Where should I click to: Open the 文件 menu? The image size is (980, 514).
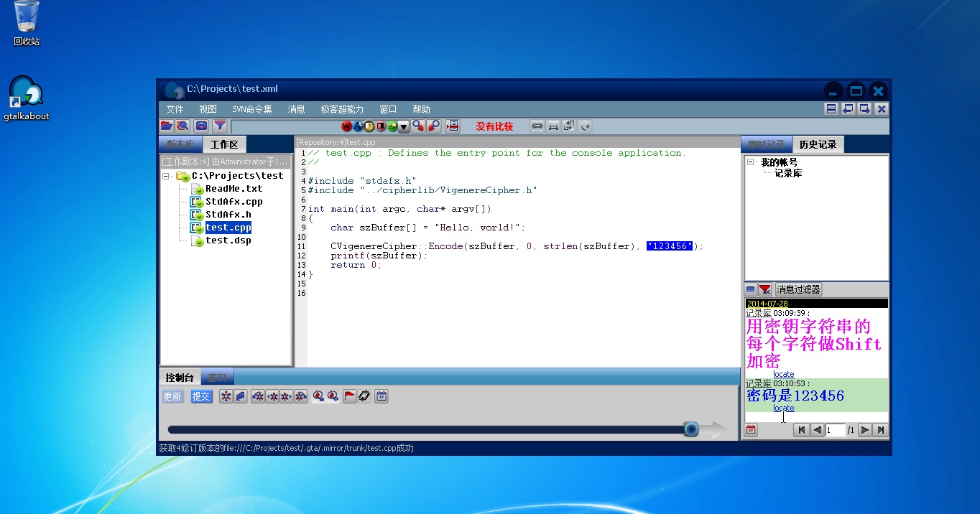click(x=175, y=109)
